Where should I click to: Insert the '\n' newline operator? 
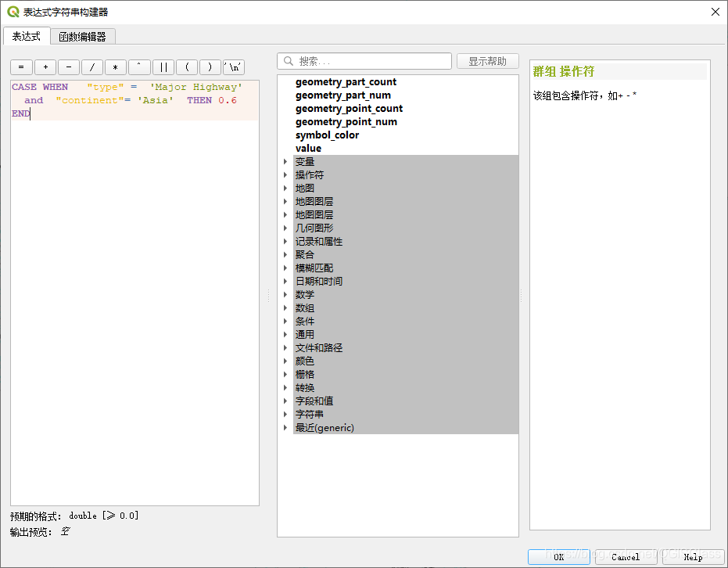(x=234, y=67)
